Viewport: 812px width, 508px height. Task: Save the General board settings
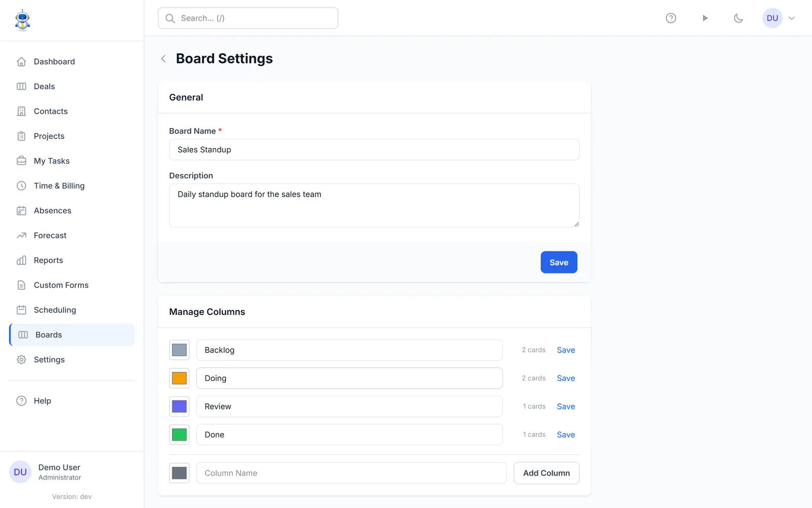click(x=559, y=262)
